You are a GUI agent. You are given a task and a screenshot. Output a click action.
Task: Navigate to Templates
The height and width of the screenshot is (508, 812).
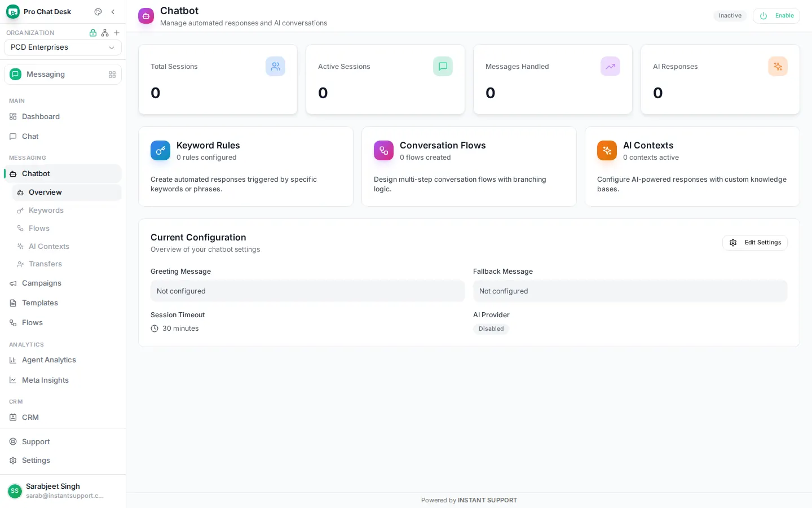click(63, 303)
